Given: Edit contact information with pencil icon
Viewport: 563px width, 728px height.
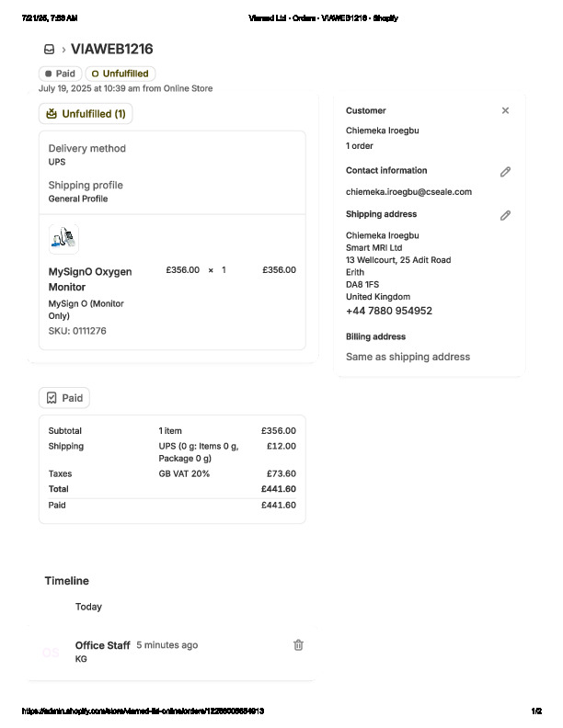Looking at the screenshot, I should pos(505,172).
